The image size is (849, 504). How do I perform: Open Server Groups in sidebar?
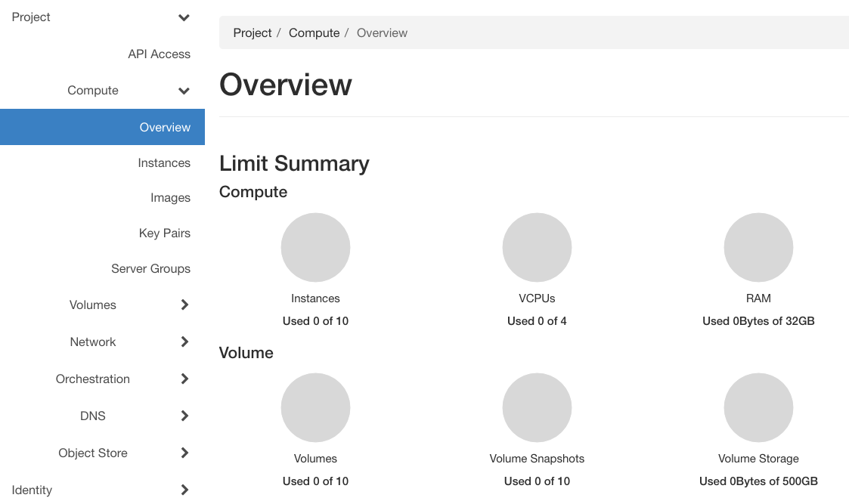coord(150,269)
